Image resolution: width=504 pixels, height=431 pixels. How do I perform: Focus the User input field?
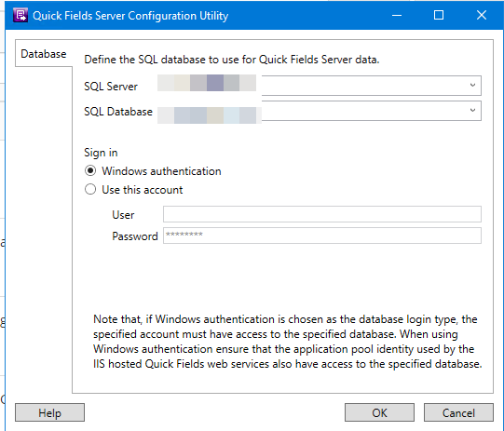click(322, 214)
